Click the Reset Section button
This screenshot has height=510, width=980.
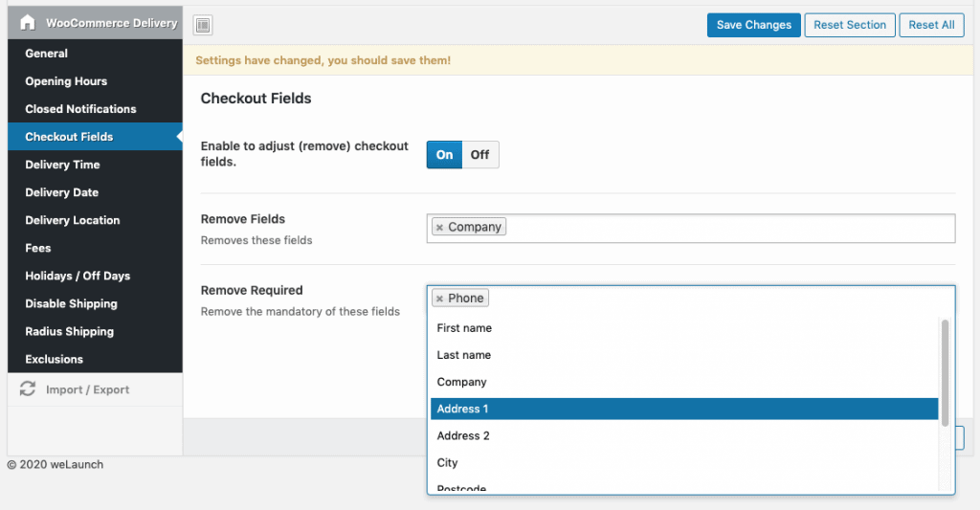pos(850,25)
